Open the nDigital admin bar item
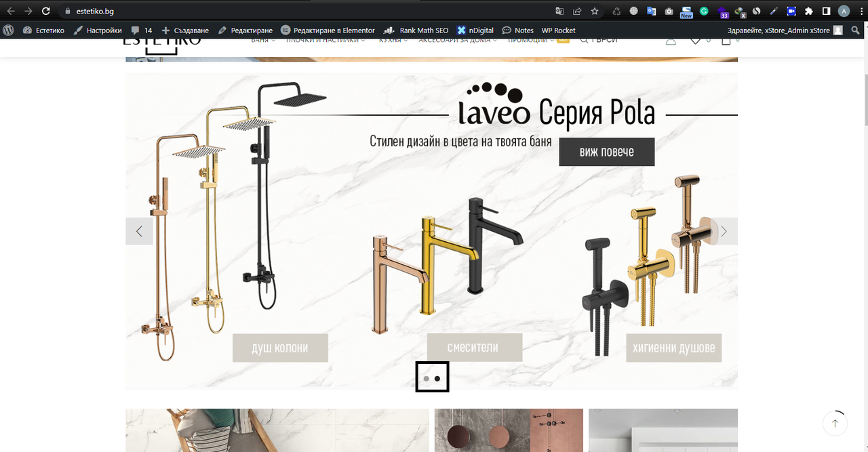The height and width of the screenshot is (452, 868). (475, 30)
